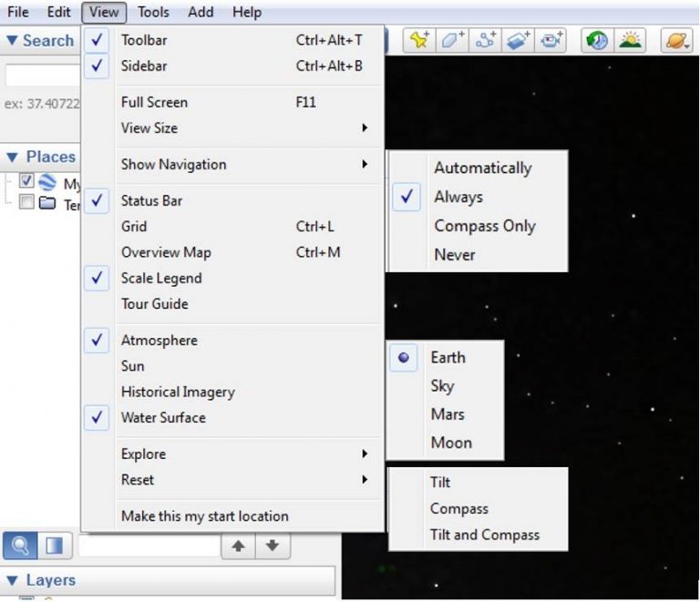Reset Tilt from Reset submenu
Screen dimensions: 700x602
click(x=478, y=483)
